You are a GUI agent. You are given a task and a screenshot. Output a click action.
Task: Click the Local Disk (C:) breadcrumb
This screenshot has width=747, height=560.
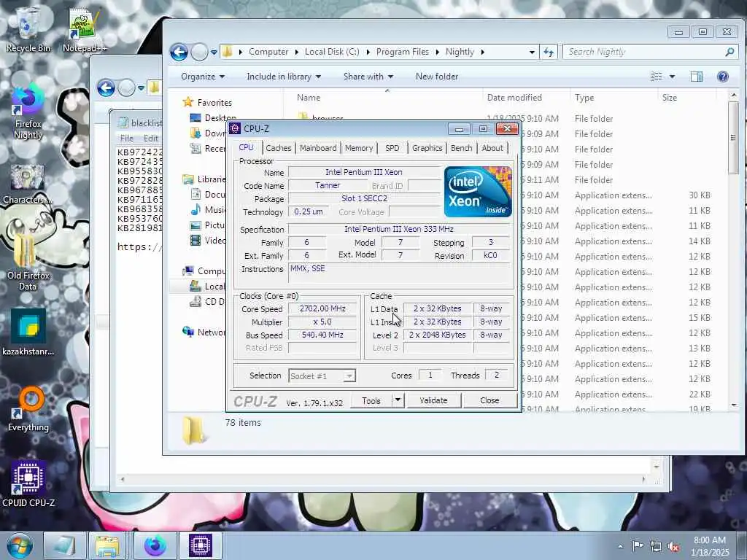[x=332, y=52]
